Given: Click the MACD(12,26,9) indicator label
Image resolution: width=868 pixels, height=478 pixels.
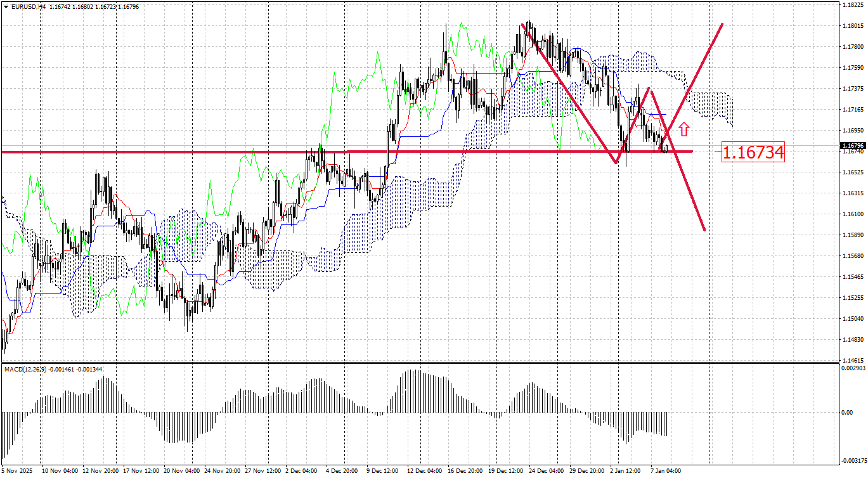Looking at the screenshot, I should click(26, 369).
